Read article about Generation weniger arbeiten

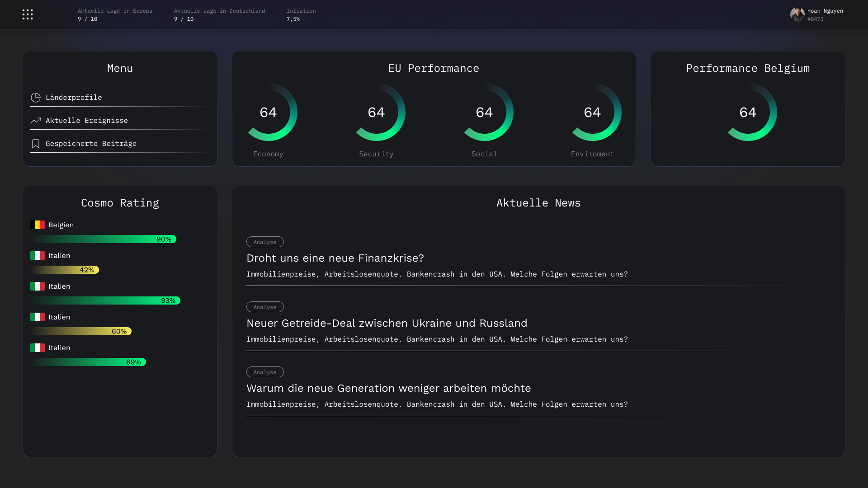tap(388, 388)
